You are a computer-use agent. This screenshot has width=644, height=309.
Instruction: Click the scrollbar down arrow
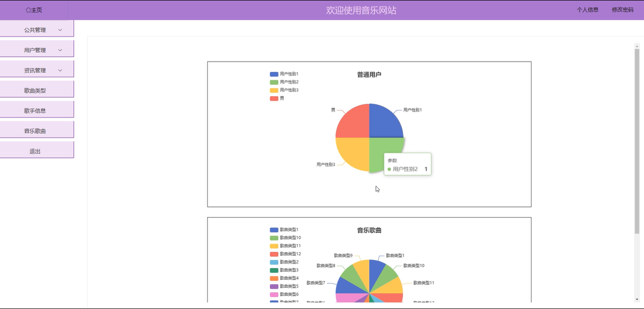point(637,299)
